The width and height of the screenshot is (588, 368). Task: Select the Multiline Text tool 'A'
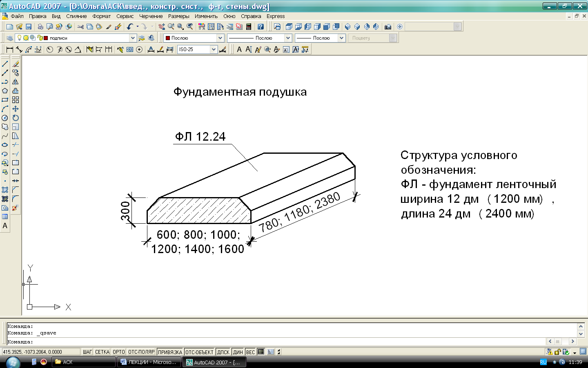click(x=5, y=226)
